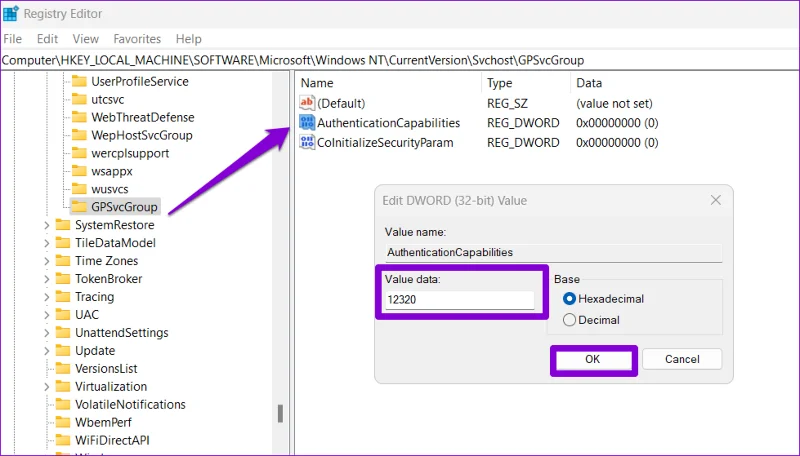This screenshot has width=800, height=456.
Task: Select the Hexadecimal base option
Action: [x=569, y=299]
